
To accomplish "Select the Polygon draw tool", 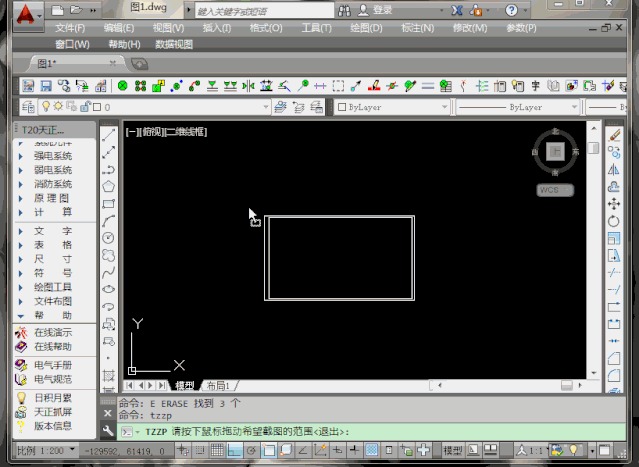I will pyautogui.click(x=108, y=187).
